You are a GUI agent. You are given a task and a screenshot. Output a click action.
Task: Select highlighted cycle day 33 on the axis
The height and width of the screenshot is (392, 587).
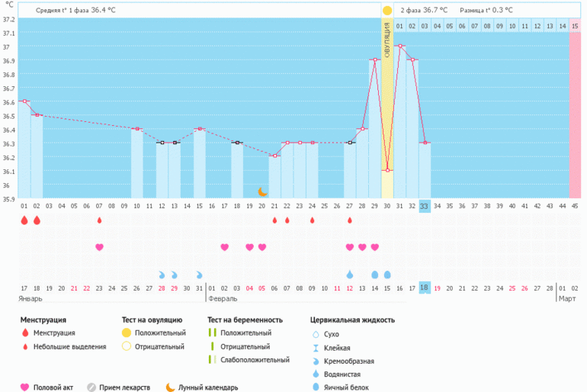pyautogui.click(x=425, y=206)
